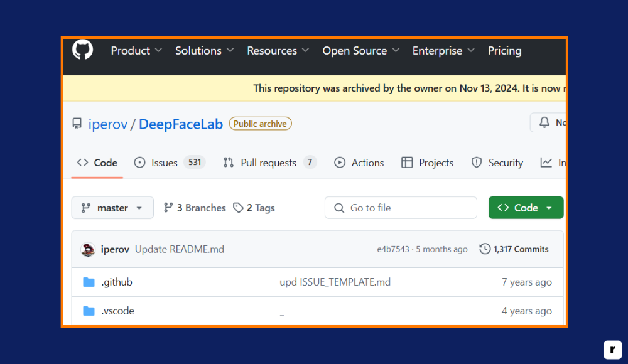Open the master branch selector

coord(112,208)
